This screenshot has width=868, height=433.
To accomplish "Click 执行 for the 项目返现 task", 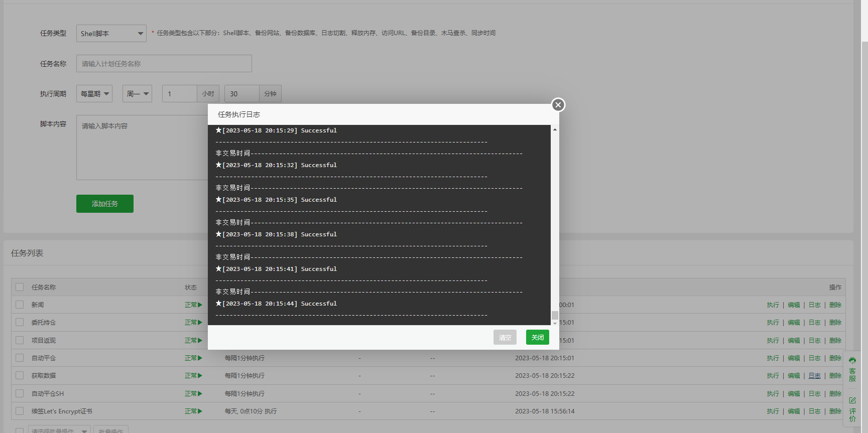I will [x=773, y=341].
